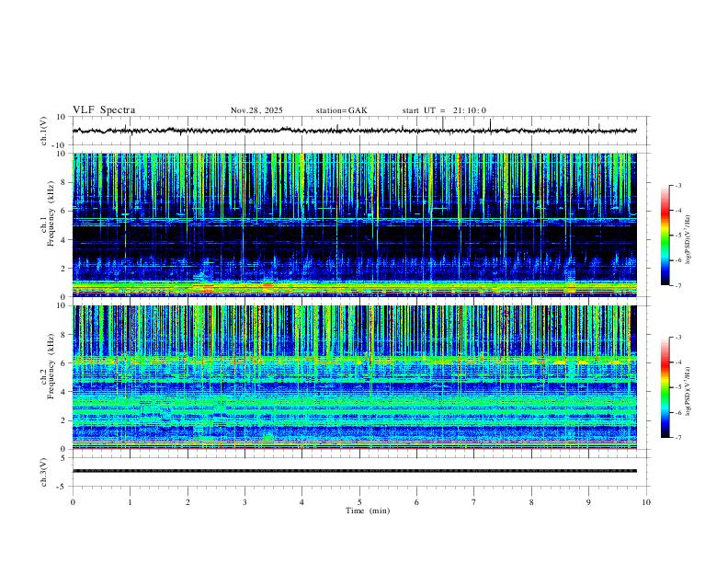Image resolution: width=728 pixels, height=563 pixels.
Task: Click the ch.3 voltage trace strip
Action: pos(354,471)
